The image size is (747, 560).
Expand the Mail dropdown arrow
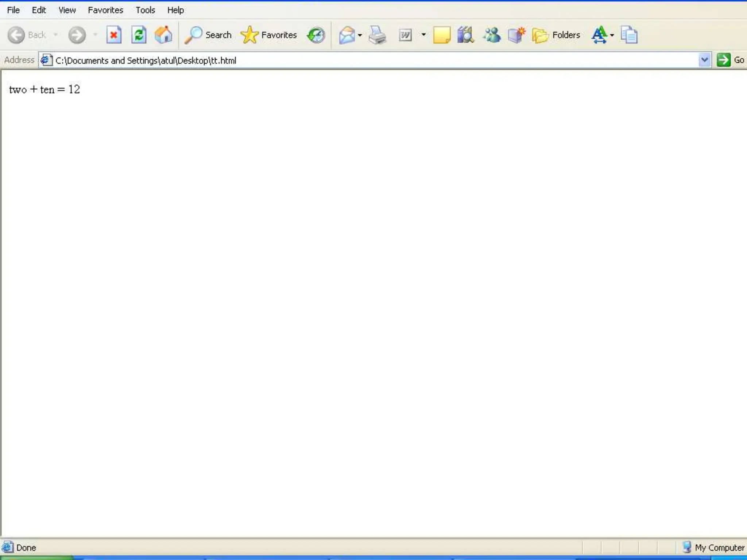(360, 35)
